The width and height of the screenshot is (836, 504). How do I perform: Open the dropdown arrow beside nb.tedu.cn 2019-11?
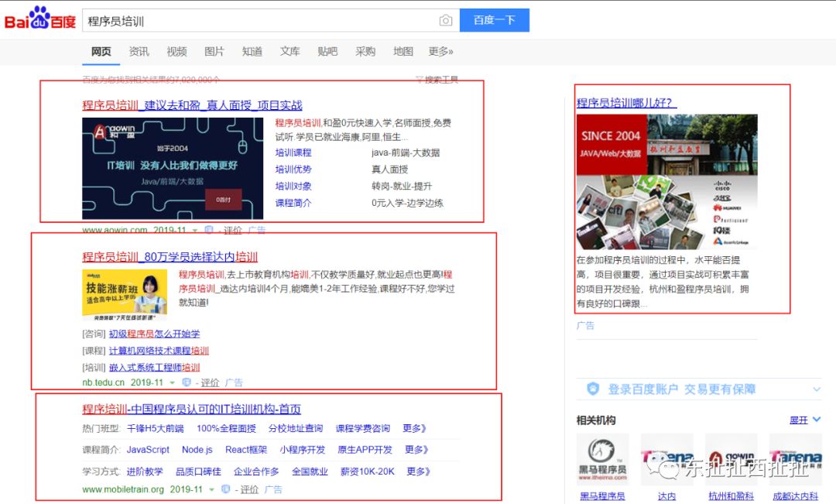tap(172, 382)
